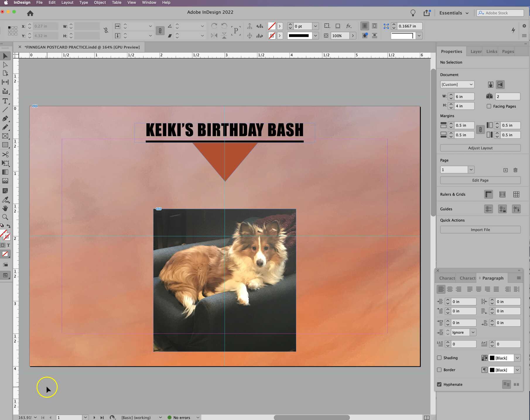This screenshot has height=420, width=530.
Task: Open the Zoom tool
Action: click(x=5, y=217)
